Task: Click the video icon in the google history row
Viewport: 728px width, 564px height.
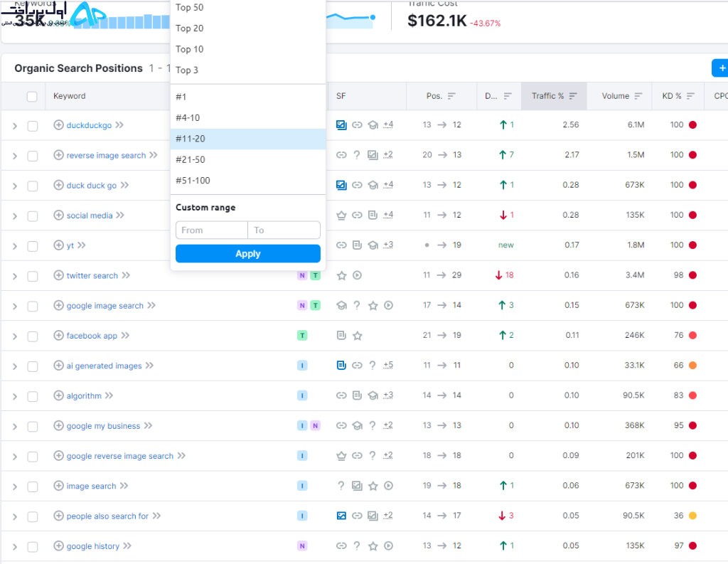Action: click(x=389, y=546)
